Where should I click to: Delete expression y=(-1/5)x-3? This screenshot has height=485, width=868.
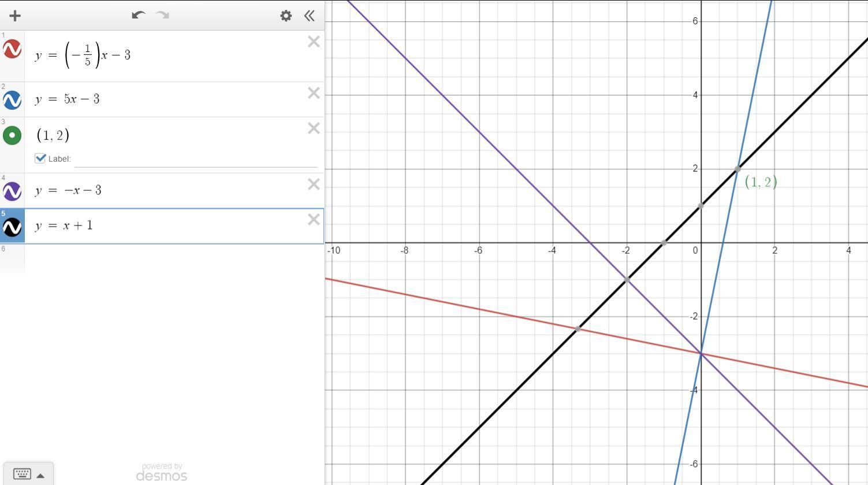[x=314, y=42]
